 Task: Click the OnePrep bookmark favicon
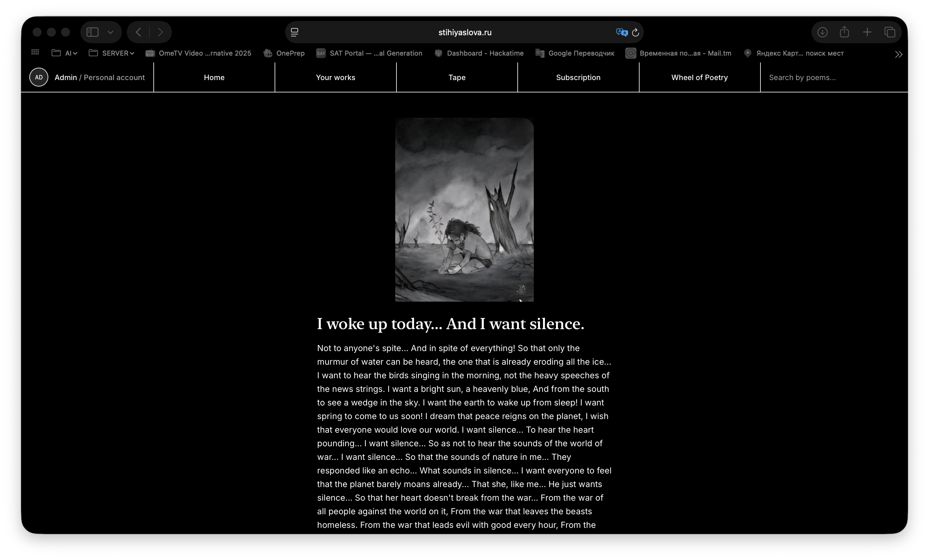point(268,53)
